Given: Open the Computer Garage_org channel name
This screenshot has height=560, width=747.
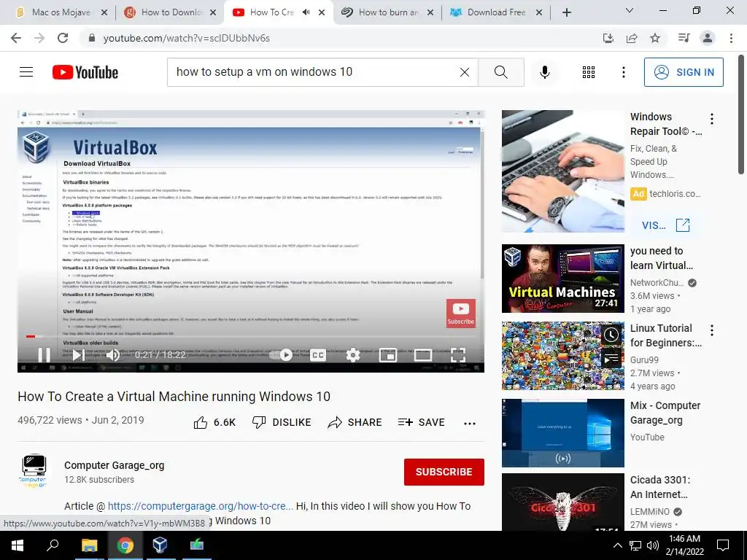Looking at the screenshot, I should pyautogui.click(x=115, y=465).
